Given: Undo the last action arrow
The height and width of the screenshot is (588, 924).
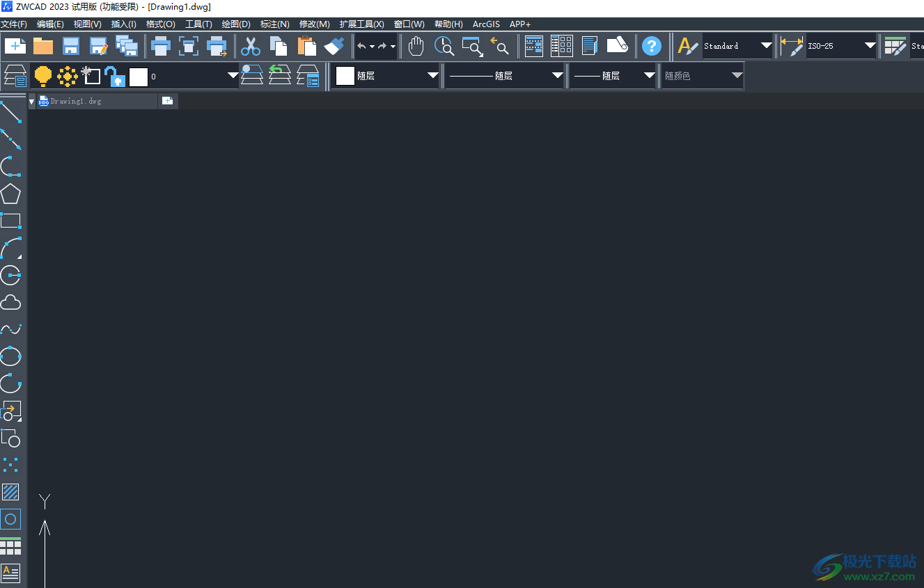Looking at the screenshot, I should pyautogui.click(x=361, y=46).
